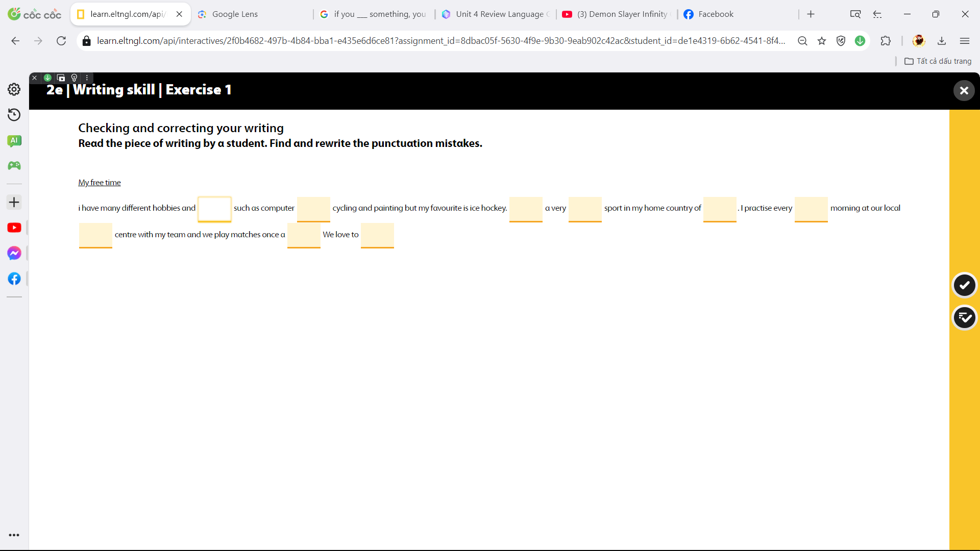This screenshot has width=980, height=551.
Task: Open the sidebar three-dot more options
Action: click(14, 535)
